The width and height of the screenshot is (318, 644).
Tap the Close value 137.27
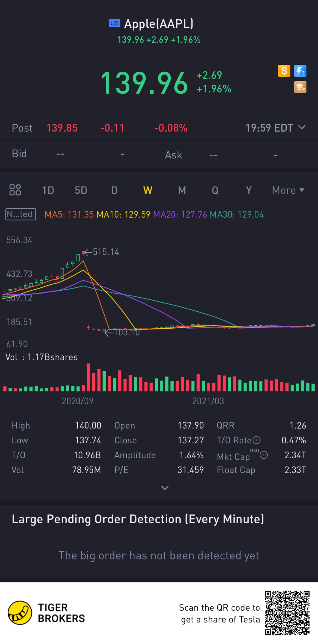tap(191, 440)
